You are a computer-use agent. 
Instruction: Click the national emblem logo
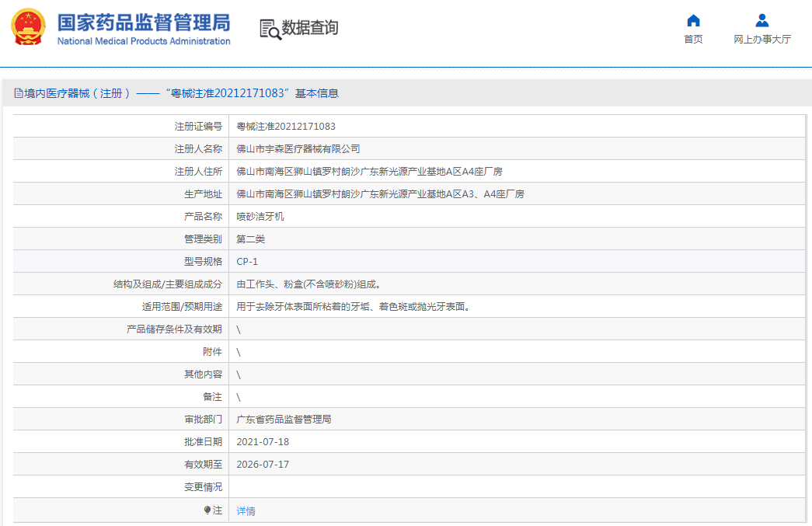pyautogui.click(x=28, y=27)
